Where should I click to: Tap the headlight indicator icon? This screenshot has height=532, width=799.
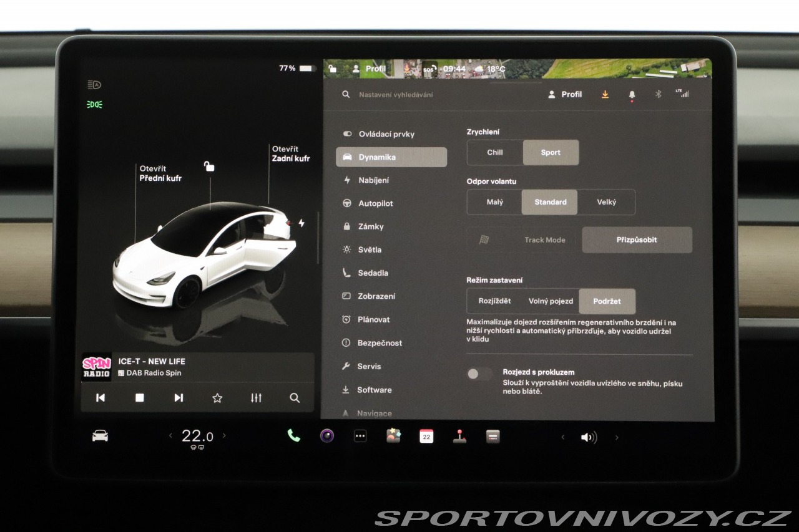[x=94, y=105]
